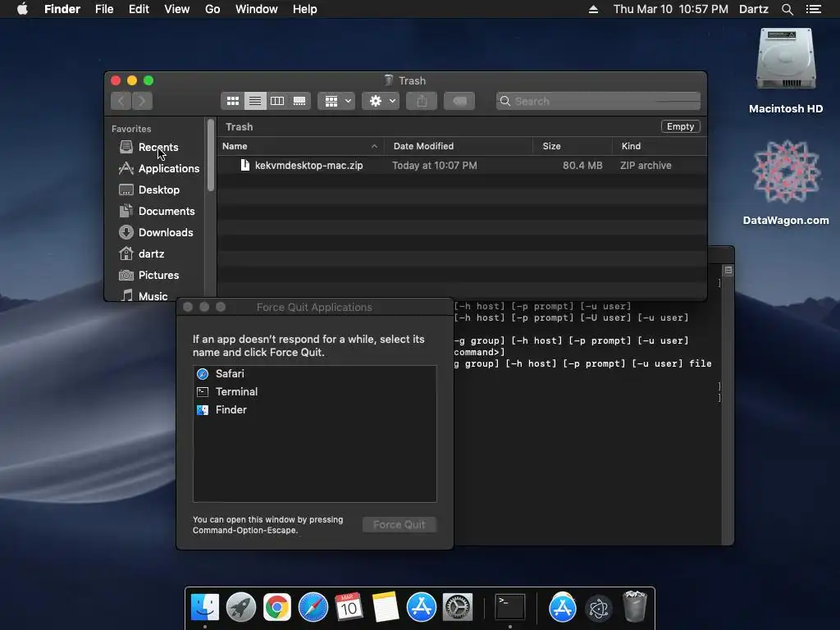Sort by Name column header

coord(300,146)
